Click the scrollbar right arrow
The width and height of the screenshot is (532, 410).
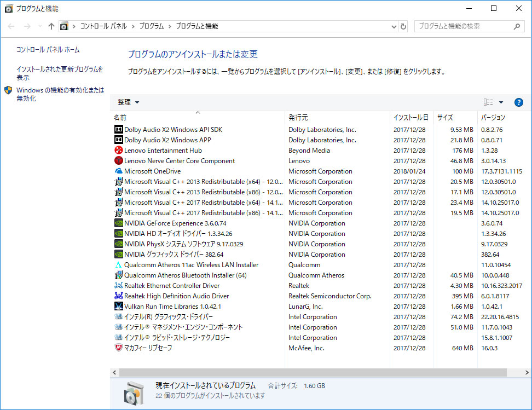527,372
